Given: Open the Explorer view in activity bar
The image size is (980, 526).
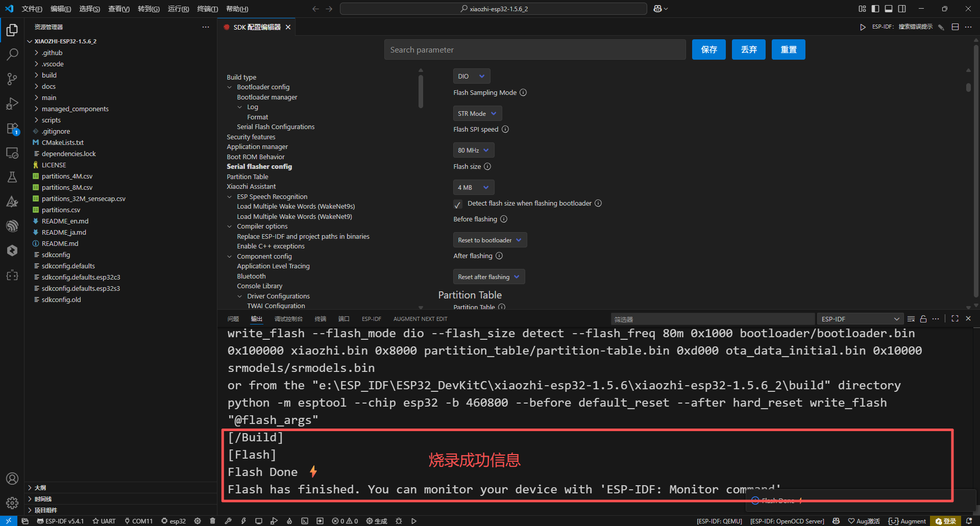Looking at the screenshot, I should (x=12, y=30).
